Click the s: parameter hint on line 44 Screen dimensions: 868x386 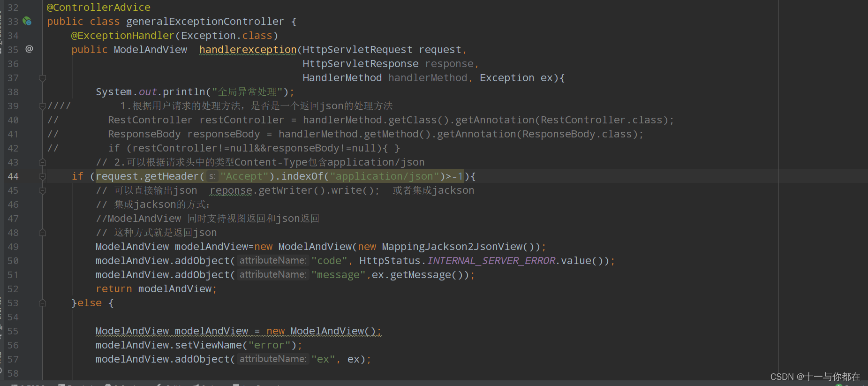click(212, 176)
